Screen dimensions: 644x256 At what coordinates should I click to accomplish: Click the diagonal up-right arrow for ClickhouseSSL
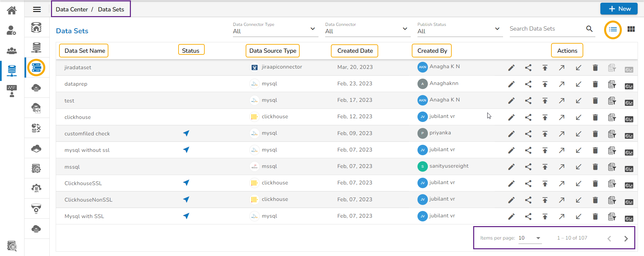pyautogui.click(x=561, y=183)
